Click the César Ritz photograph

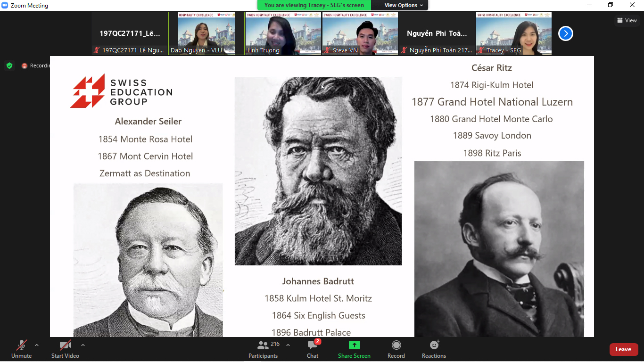[x=499, y=249]
